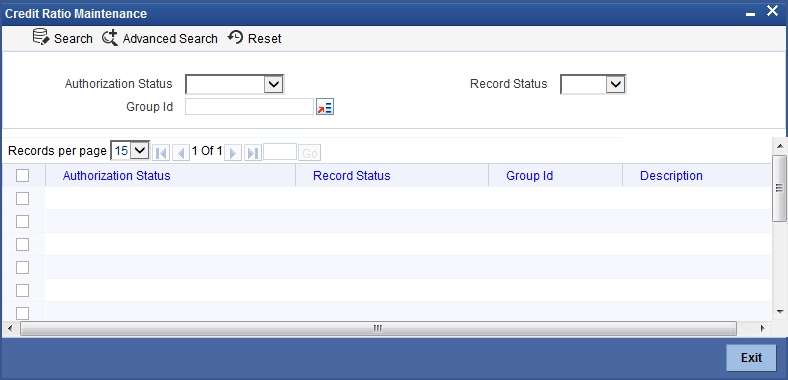The width and height of the screenshot is (788, 380).
Task: Go to previous page of records
Action: click(181, 153)
